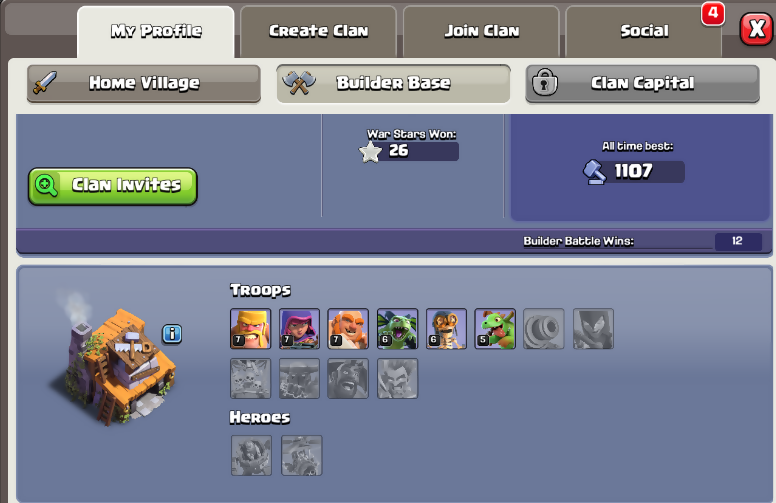This screenshot has width=776, height=503.
Task: Select the Beta Minion troop icon
Action: point(397,329)
